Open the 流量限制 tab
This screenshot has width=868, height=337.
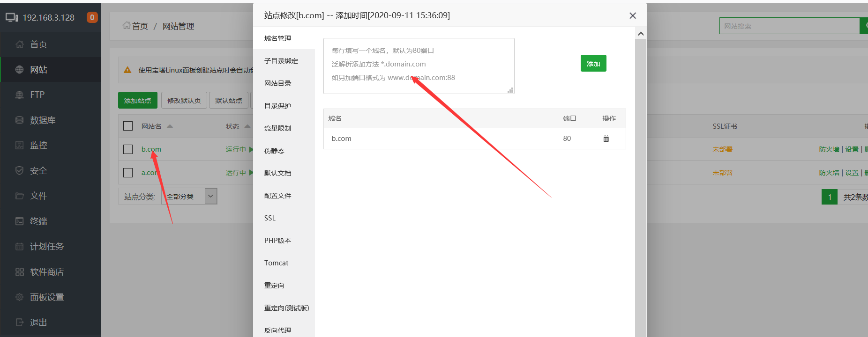coord(284,128)
